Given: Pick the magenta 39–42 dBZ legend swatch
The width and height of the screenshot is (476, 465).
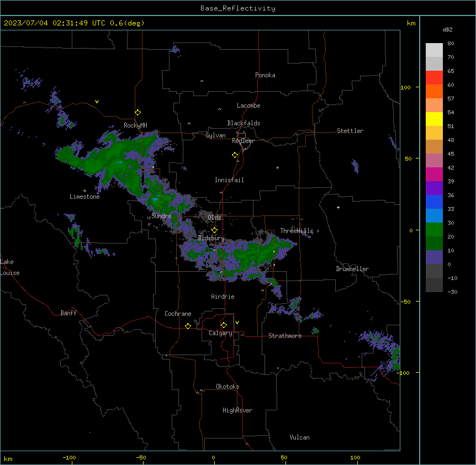Looking at the screenshot, I should coord(434,174).
